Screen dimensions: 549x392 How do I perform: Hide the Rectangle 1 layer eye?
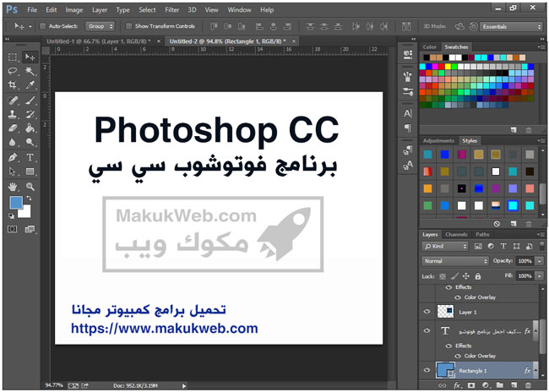point(427,370)
